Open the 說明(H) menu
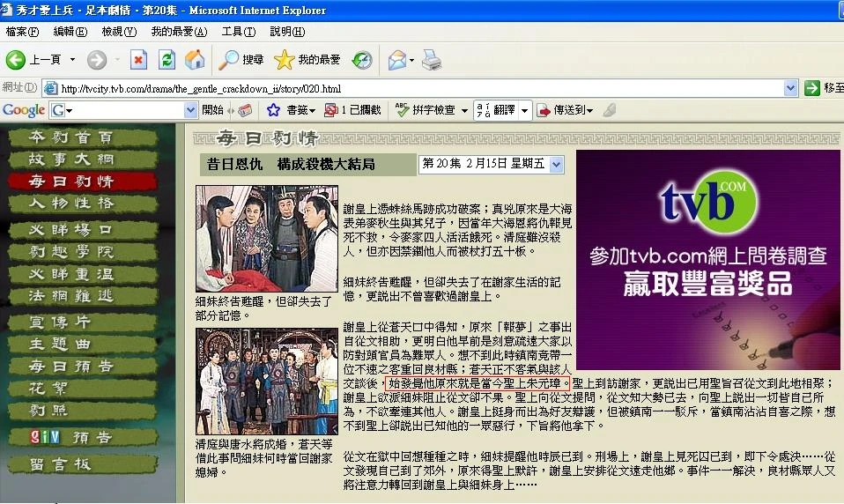844x504 pixels. click(x=287, y=32)
